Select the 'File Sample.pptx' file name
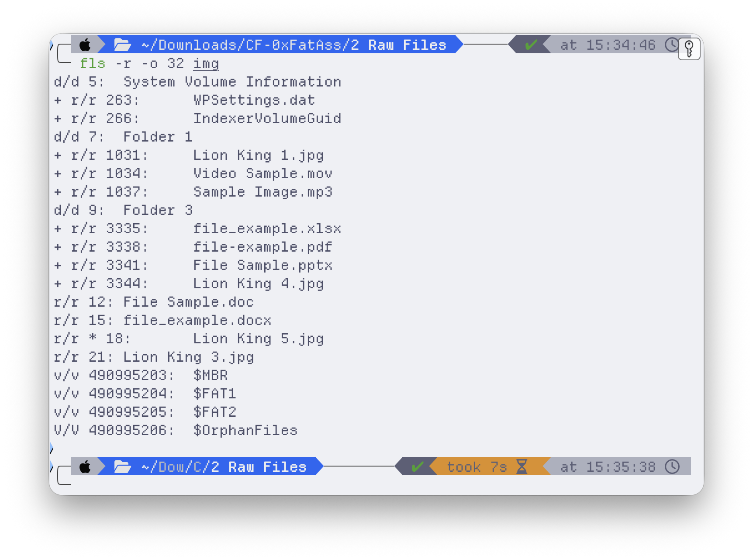The height and width of the screenshot is (560, 753). [x=263, y=265]
